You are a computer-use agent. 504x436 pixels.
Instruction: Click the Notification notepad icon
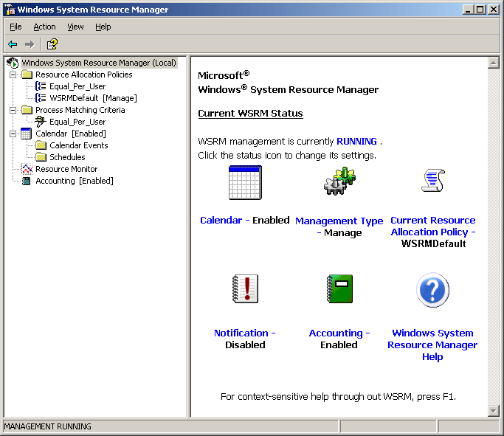coord(245,288)
